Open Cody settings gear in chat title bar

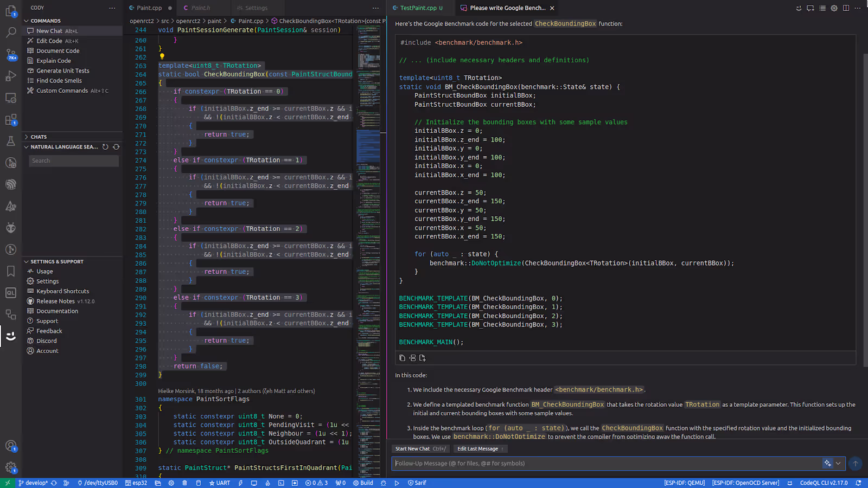[x=834, y=8]
